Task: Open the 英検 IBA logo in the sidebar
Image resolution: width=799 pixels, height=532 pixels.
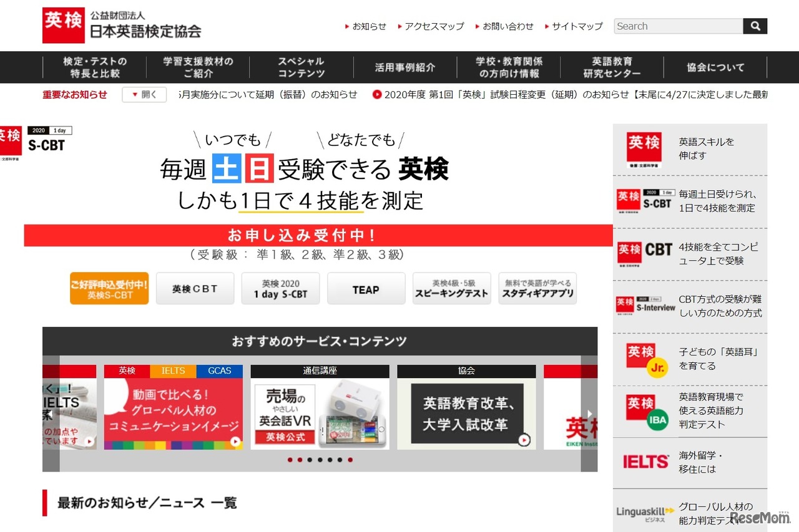Action: pos(647,411)
